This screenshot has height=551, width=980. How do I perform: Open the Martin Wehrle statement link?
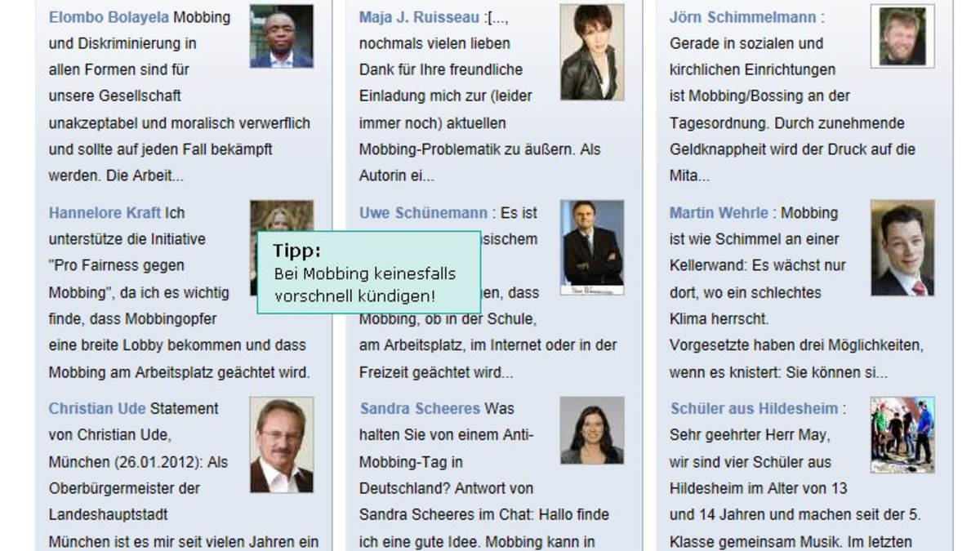[719, 213]
